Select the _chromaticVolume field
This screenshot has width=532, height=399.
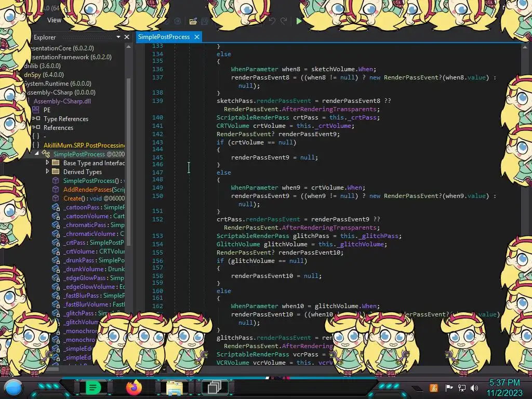coord(94,233)
